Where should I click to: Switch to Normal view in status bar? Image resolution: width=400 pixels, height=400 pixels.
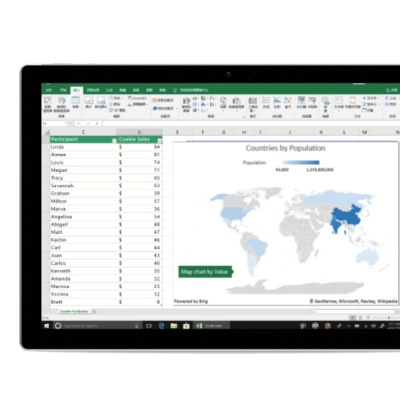click(352, 318)
